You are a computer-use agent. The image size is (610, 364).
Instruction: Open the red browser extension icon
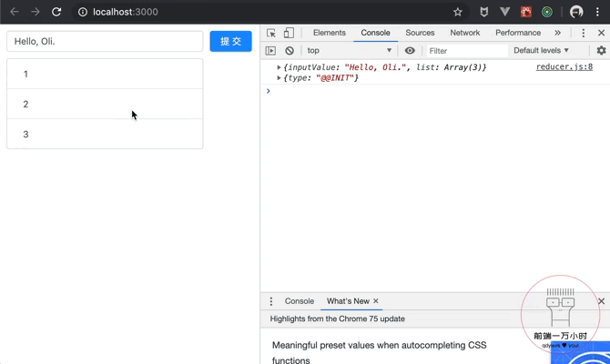coord(526,12)
